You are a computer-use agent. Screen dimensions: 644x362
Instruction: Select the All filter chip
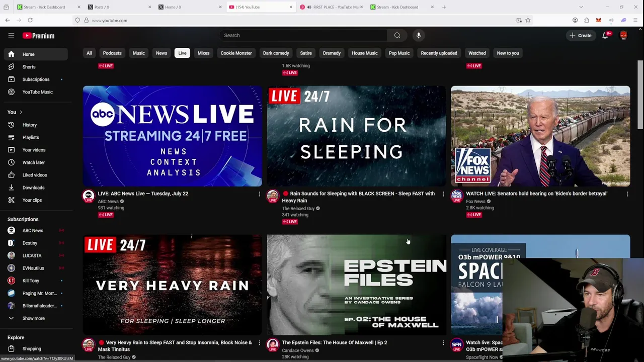click(89, 53)
